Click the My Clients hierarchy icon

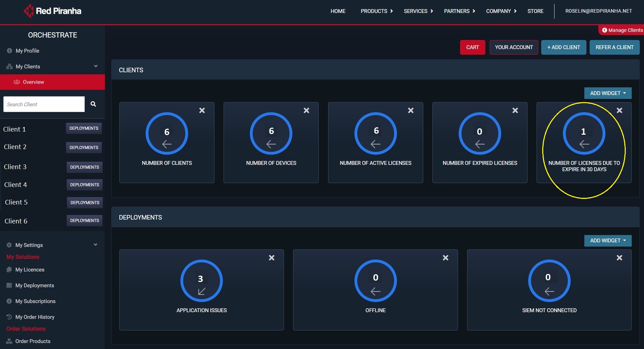(x=9, y=67)
